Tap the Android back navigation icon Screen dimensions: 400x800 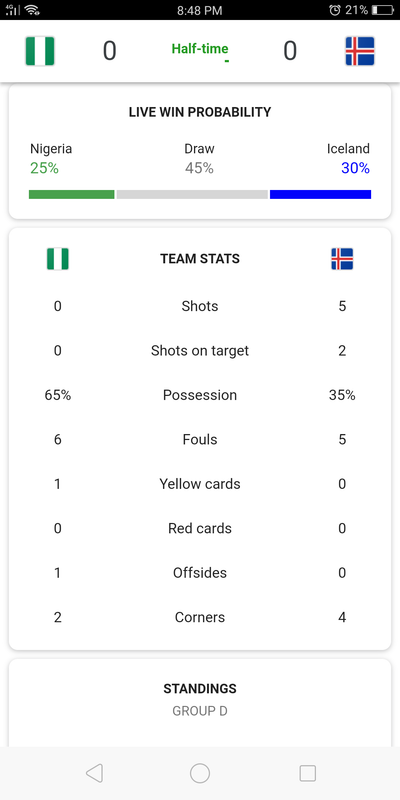pos(94,773)
